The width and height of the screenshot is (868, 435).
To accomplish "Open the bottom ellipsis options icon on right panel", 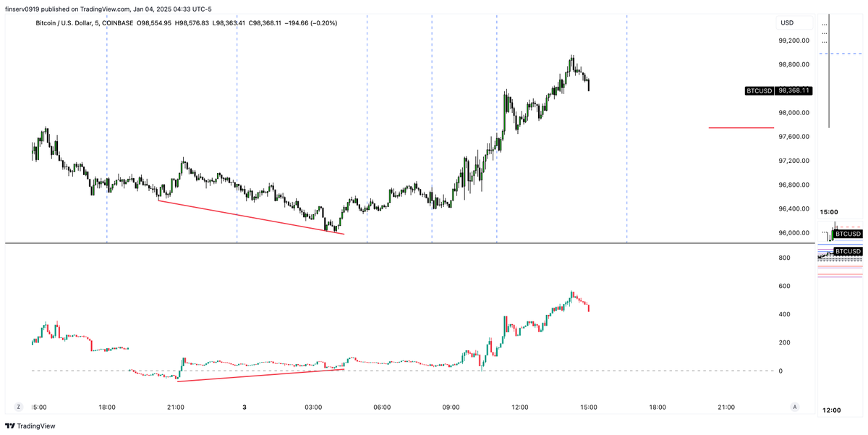I will [x=823, y=42].
